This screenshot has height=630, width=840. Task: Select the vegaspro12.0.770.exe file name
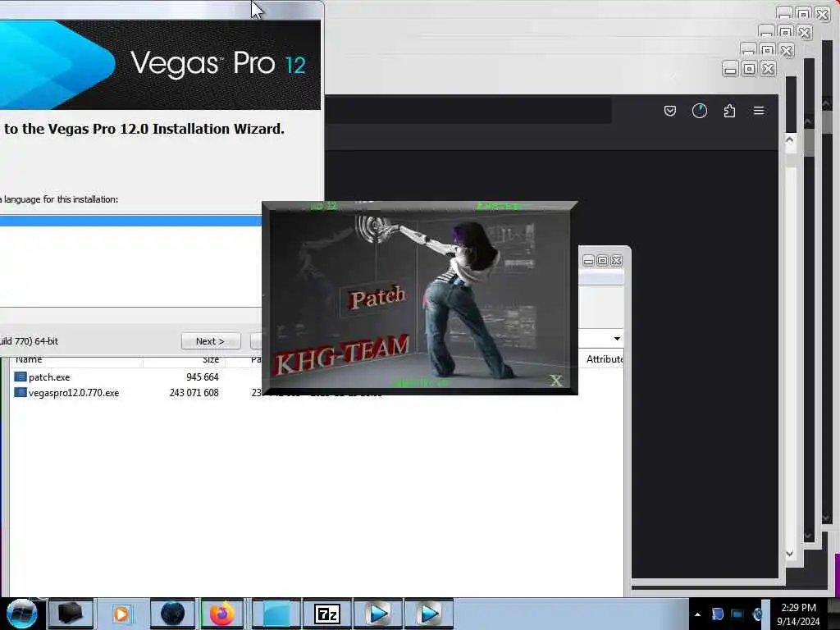pyautogui.click(x=74, y=393)
